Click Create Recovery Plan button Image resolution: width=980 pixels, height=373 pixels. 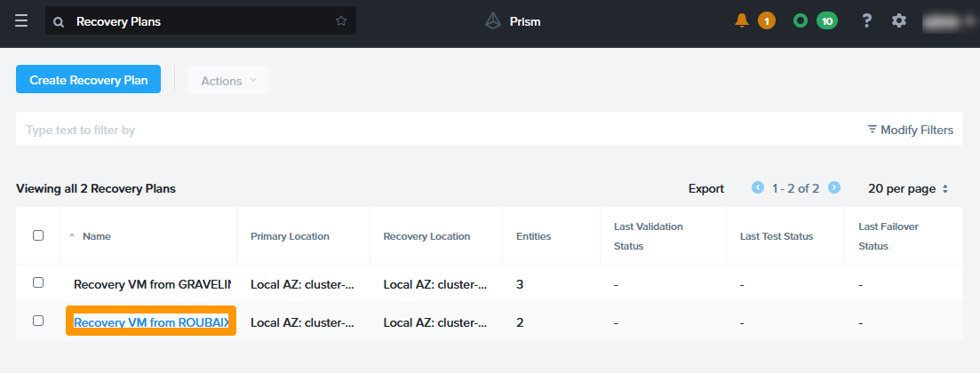[x=88, y=79]
